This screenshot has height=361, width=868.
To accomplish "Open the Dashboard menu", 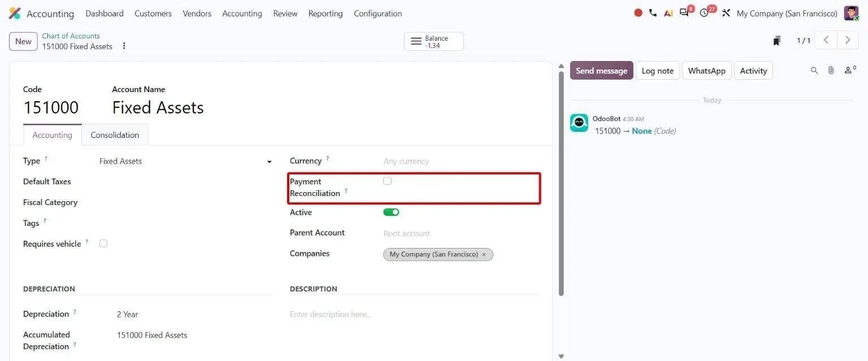I will coord(105,14).
